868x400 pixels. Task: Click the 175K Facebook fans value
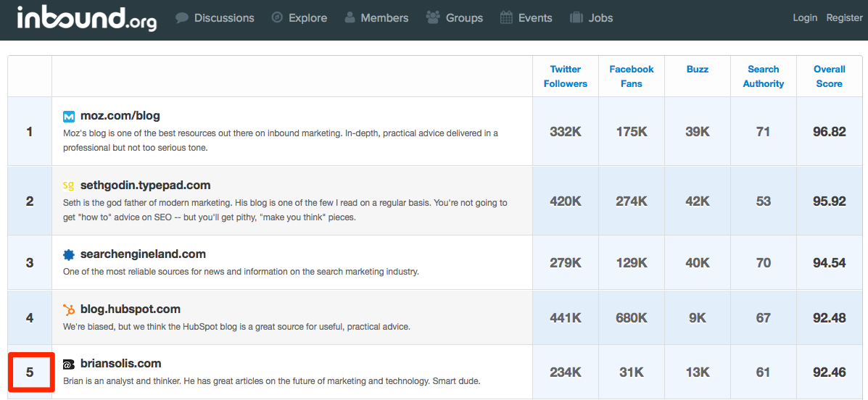tap(632, 132)
